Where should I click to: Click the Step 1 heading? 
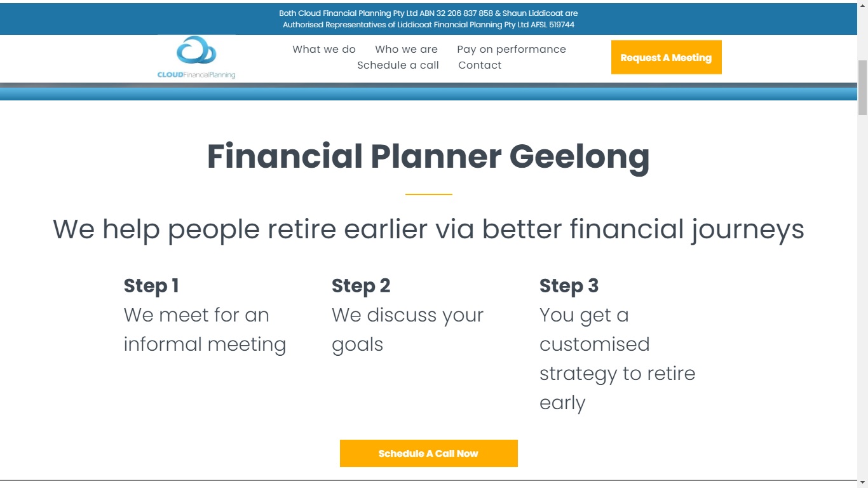(151, 286)
